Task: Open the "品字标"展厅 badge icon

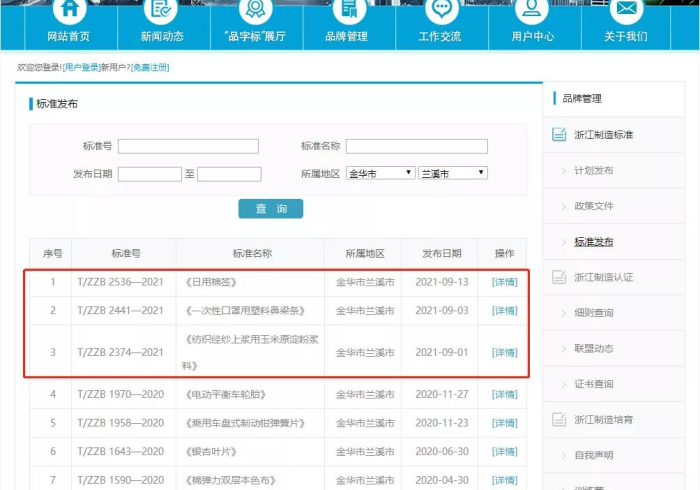Action: pos(254,10)
